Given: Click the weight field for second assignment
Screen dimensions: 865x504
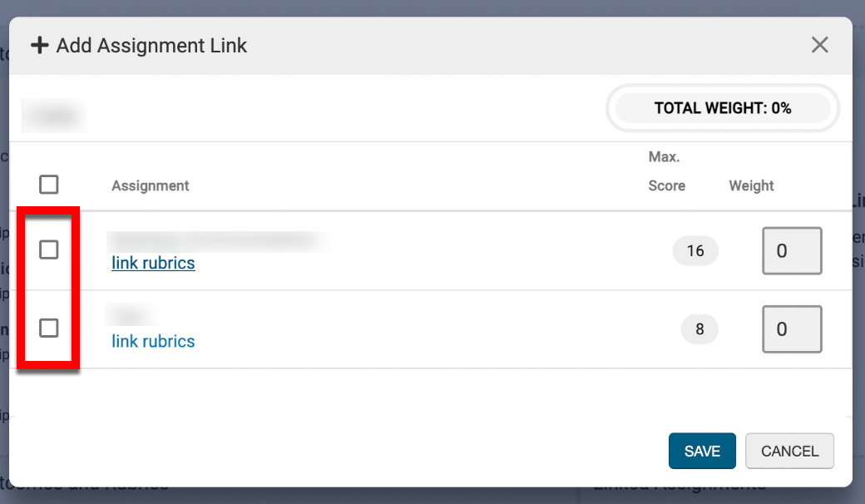Looking at the screenshot, I should point(792,329).
